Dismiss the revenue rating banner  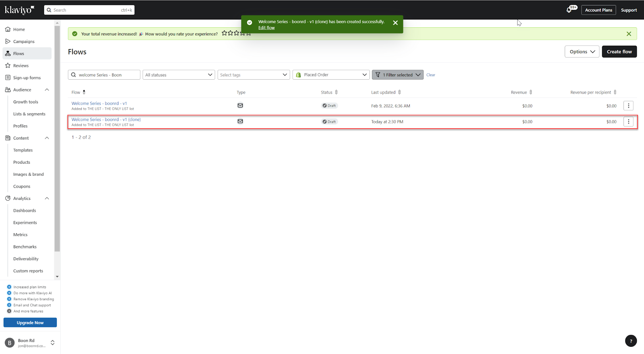click(629, 34)
